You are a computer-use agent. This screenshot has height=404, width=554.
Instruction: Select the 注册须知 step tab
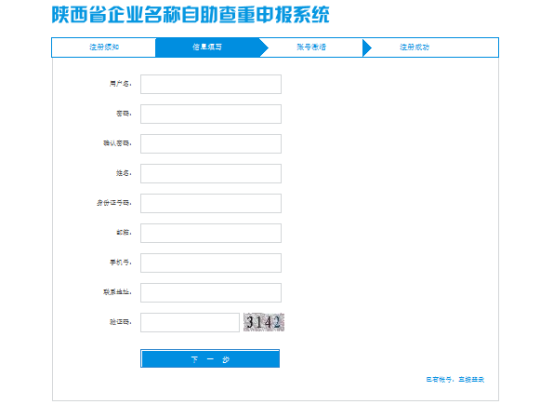click(104, 47)
